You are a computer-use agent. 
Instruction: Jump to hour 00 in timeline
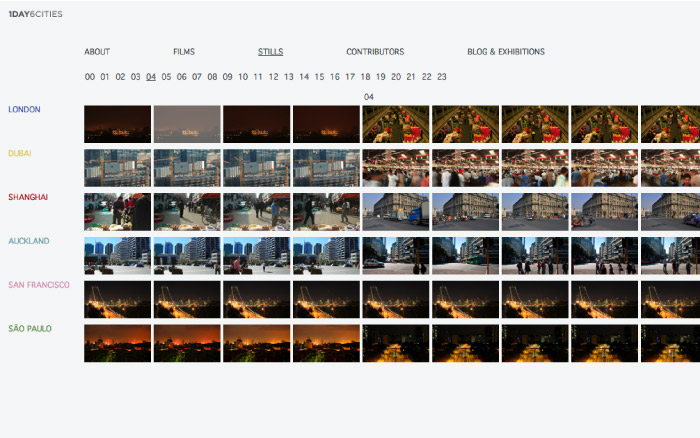click(x=90, y=77)
